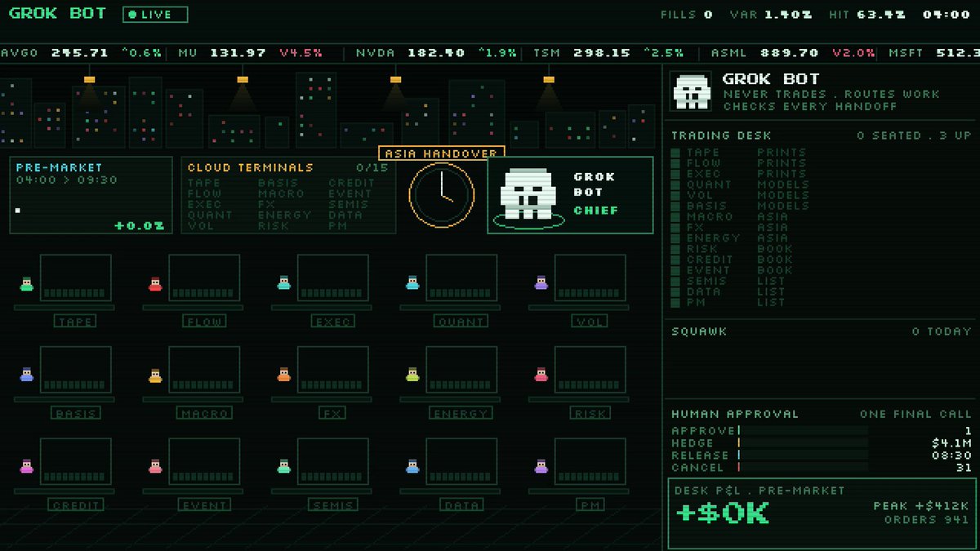Pick the trader avatar at the DATA desk
The width and height of the screenshot is (980, 551).
[412, 467]
